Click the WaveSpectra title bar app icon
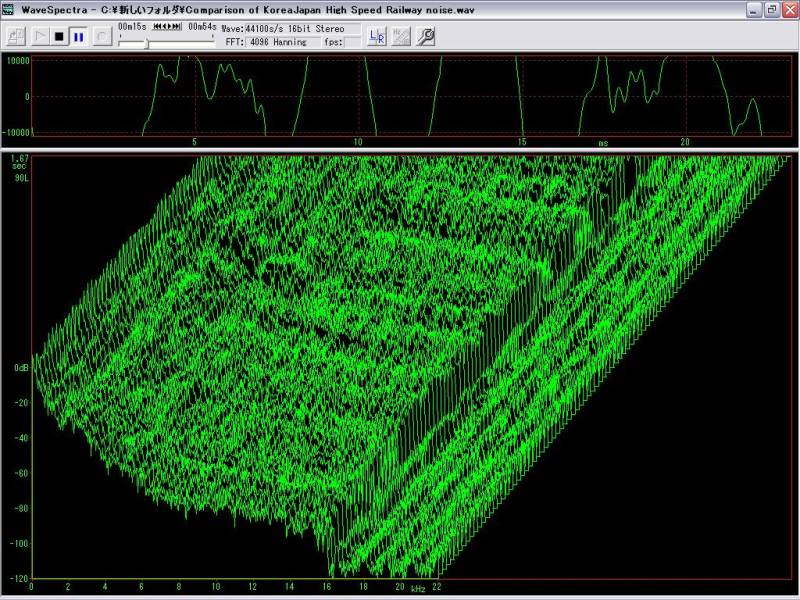Screen dimensions: 800x600 click(x=10, y=9)
